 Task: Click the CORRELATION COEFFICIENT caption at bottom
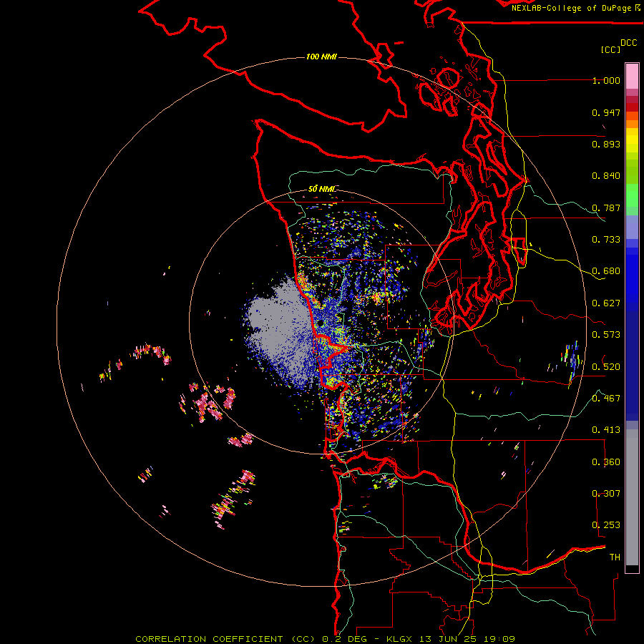pyautogui.click(x=325, y=639)
